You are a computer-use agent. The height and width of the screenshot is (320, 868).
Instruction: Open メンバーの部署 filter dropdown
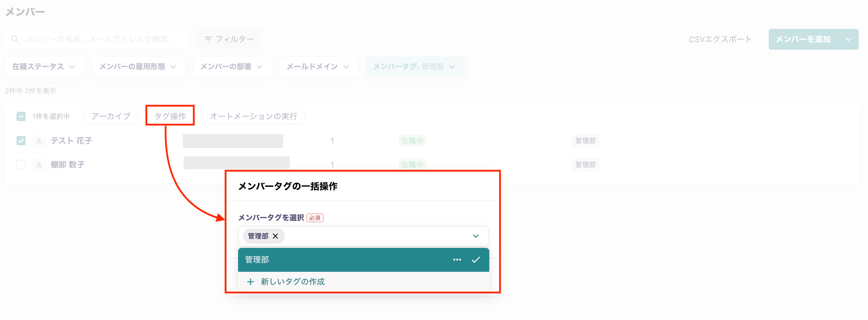[232, 67]
